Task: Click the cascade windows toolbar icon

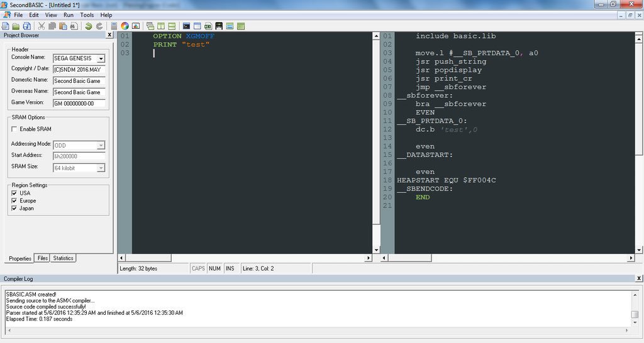Action: (150, 26)
